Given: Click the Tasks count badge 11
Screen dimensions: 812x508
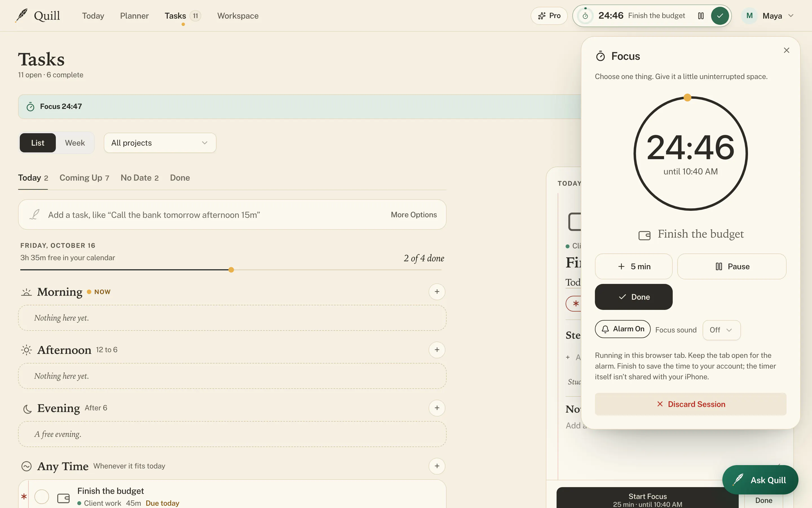Looking at the screenshot, I should coord(195,16).
